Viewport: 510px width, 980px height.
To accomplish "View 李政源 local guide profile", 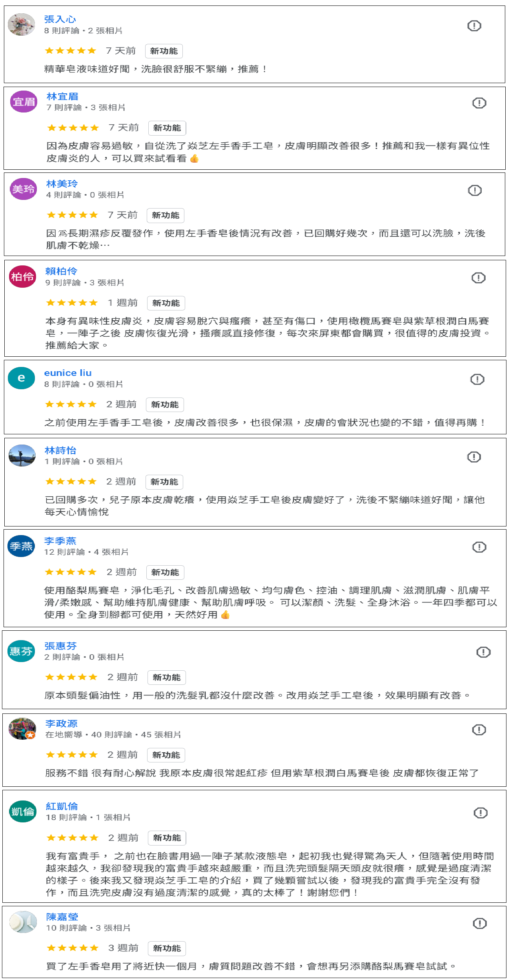I will 61,724.
